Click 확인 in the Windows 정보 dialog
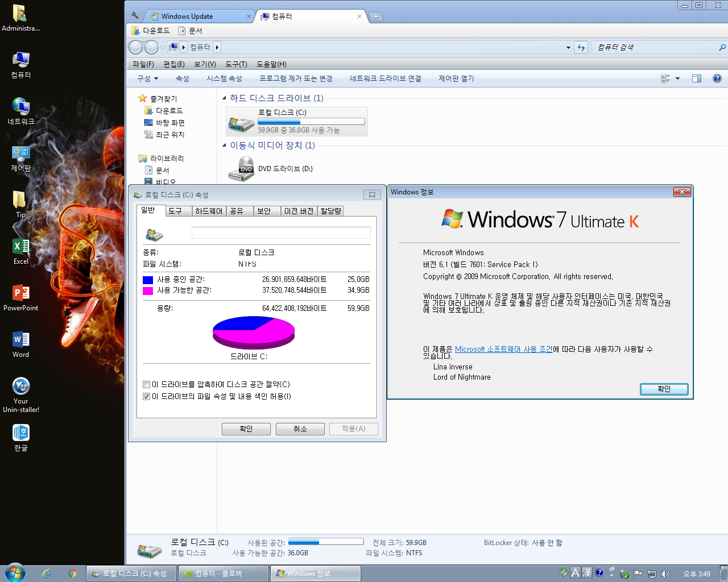 coord(664,389)
